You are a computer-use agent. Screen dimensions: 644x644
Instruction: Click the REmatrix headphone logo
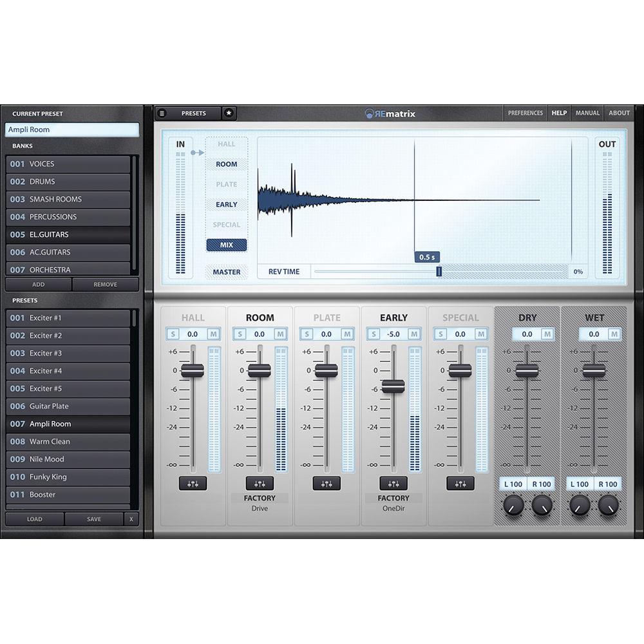point(369,113)
